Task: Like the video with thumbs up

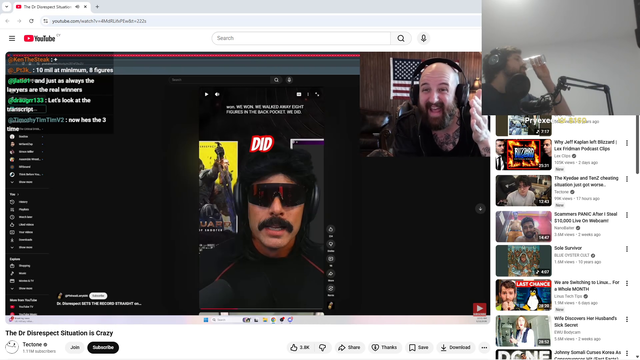Action: pyautogui.click(x=300, y=347)
